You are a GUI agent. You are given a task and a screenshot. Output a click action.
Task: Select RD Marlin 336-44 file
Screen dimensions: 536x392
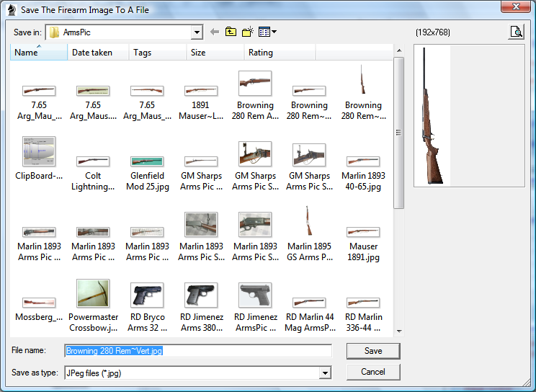(x=363, y=315)
